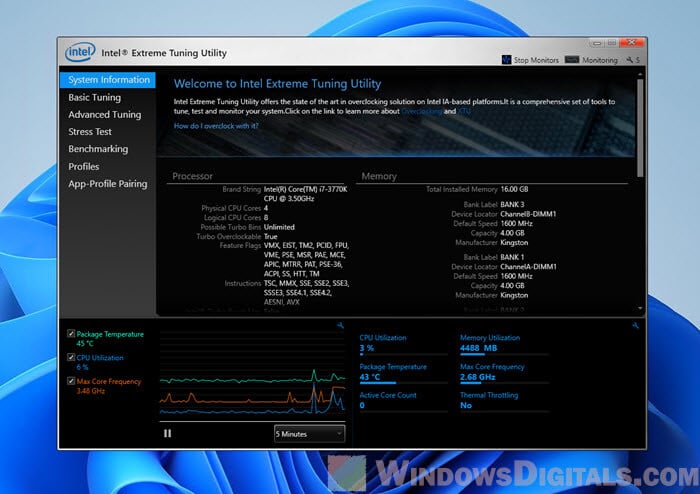Image resolution: width=700 pixels, height=494 pixels.
Task: Minimize the Intel Extreme Tuning Utility window
Action: point(597,43)
